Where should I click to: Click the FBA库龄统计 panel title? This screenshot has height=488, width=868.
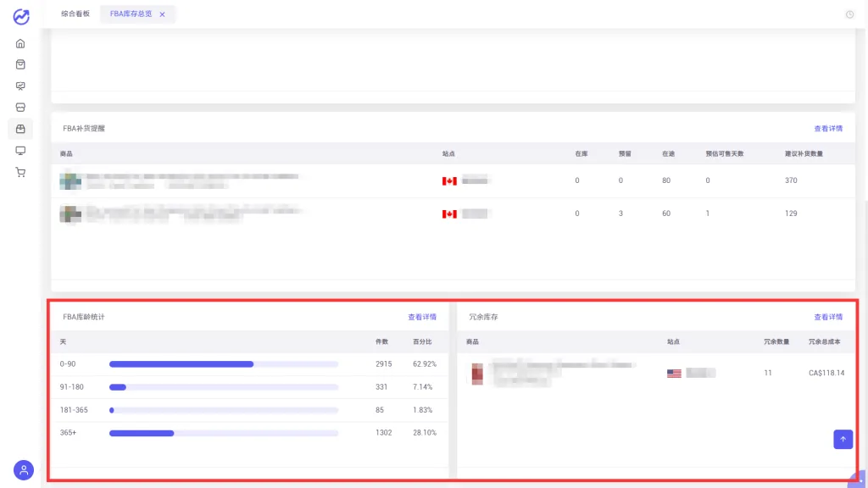[84, 317]
